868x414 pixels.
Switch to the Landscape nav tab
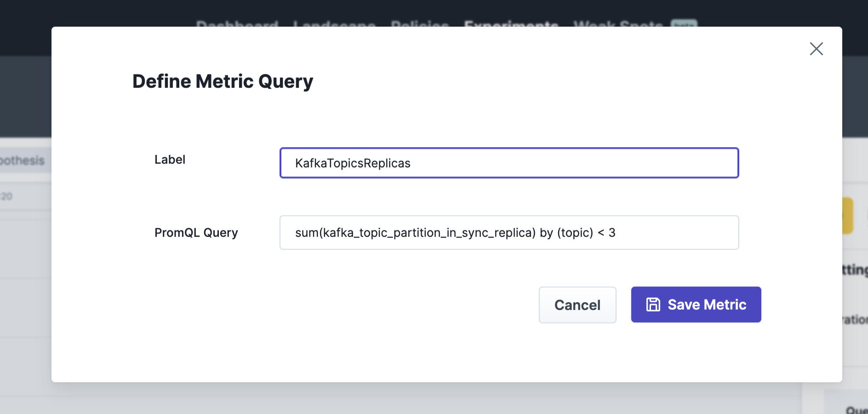click(x=334, y=23)
